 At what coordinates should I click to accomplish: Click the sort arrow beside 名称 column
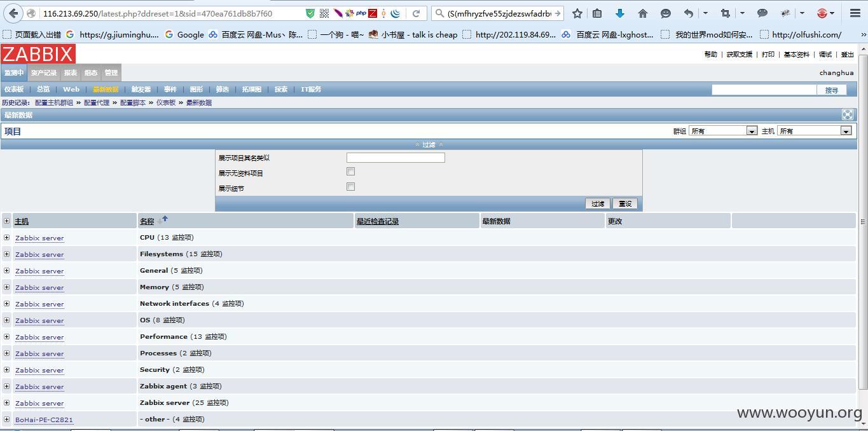point(165,219)
